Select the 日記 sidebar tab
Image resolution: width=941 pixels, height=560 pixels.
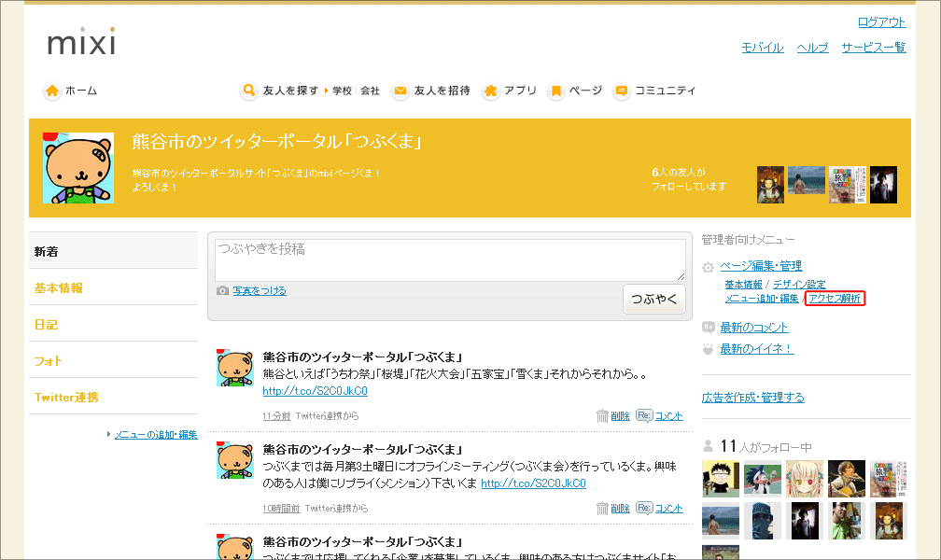coord(114,324)
